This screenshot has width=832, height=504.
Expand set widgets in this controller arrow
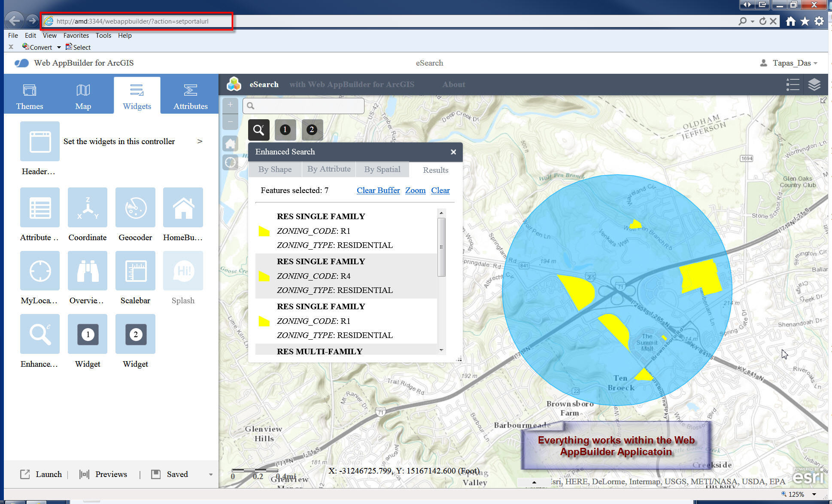(x=200, y=141)
